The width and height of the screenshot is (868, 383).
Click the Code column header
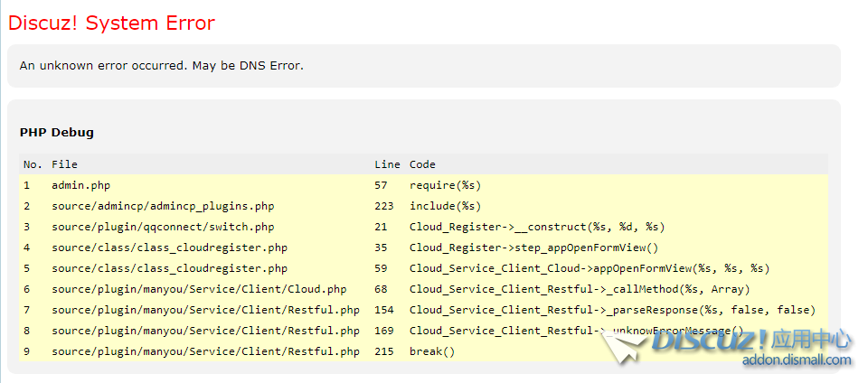422,164
